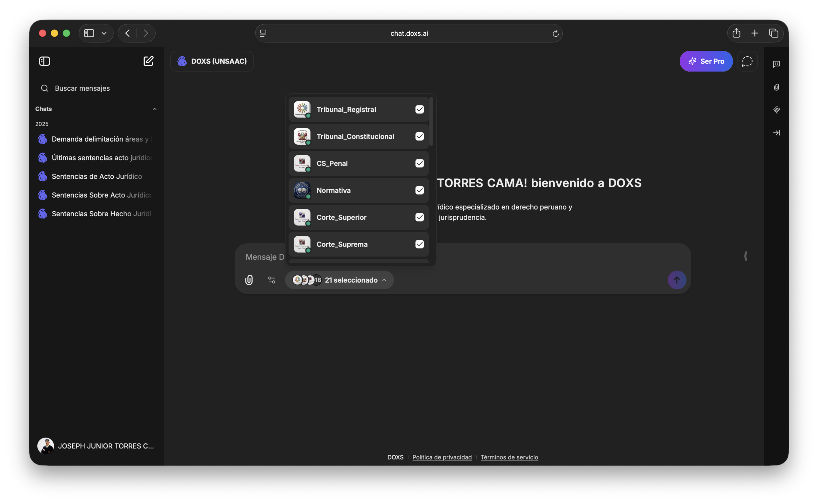Viewport: 818px width, 504px height.
Task: Open user menu for Joseph Junior Torres
Action: pos(96,446)
